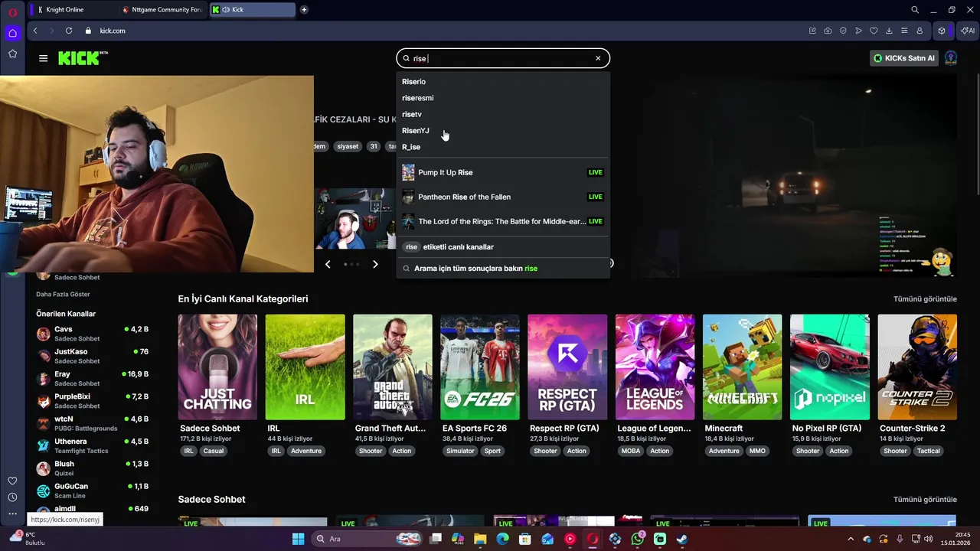Open Opera easy setup sliders icon
This screenshot has width=980, height=551.
point(904,31)
